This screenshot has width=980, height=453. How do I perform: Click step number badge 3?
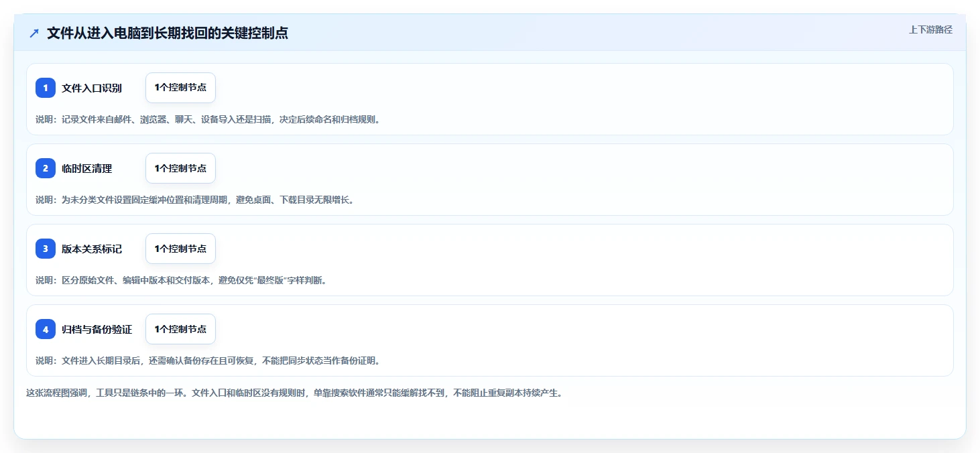coord(46,249)
